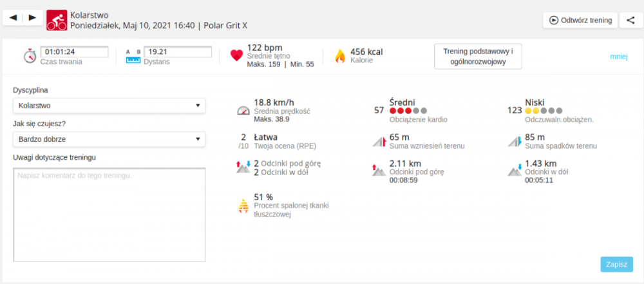
Task: Click the distance input field
Action: [x=177, y=52]
